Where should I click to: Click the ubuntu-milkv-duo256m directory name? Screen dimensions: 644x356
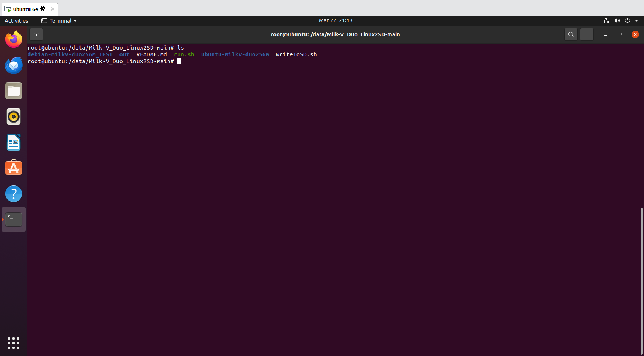point(235,54)
